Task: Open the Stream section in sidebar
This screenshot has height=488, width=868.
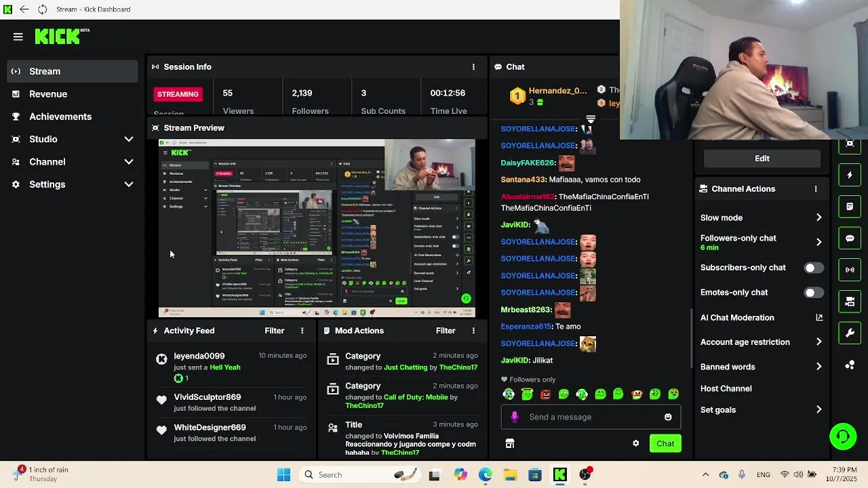Action: point(73,71)
